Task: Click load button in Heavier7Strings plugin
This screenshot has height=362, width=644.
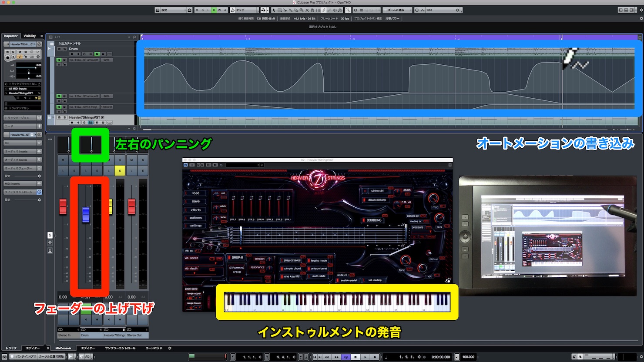Action: [195, 193]
